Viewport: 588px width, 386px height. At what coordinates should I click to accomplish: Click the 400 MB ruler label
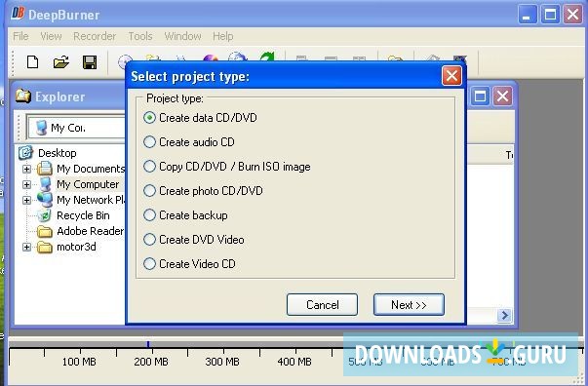point(294,362)
